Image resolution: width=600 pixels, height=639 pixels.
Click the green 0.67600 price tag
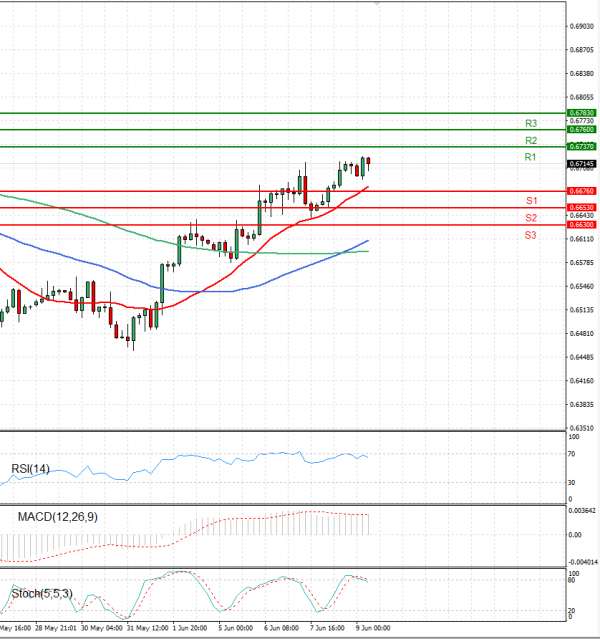click(x=582, y=129)
